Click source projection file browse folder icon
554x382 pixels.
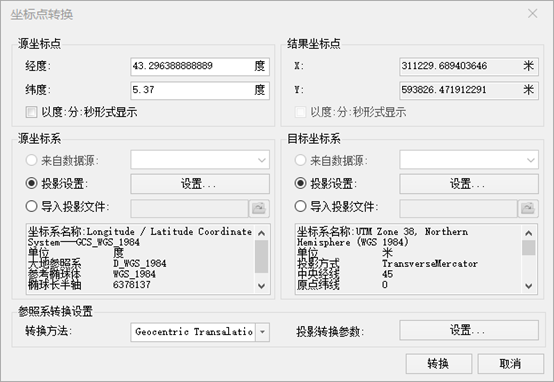pos(259,208)
